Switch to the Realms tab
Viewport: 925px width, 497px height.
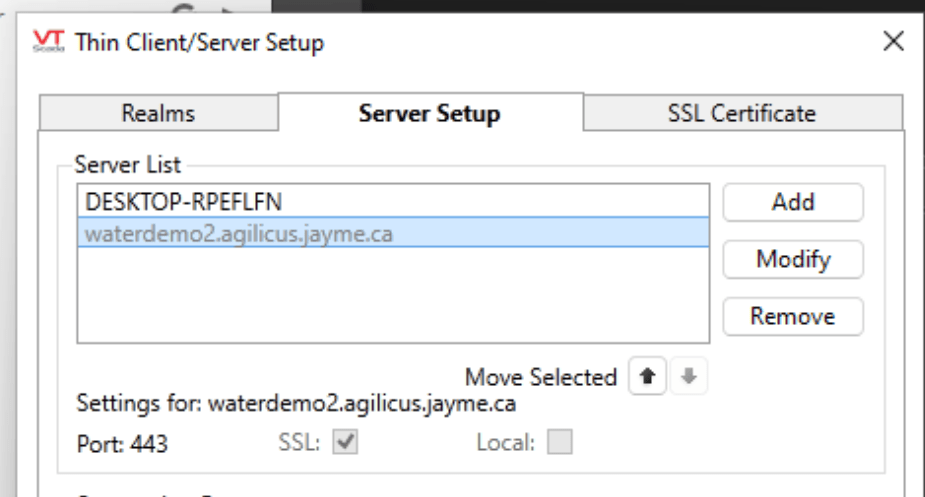(158, 113)
